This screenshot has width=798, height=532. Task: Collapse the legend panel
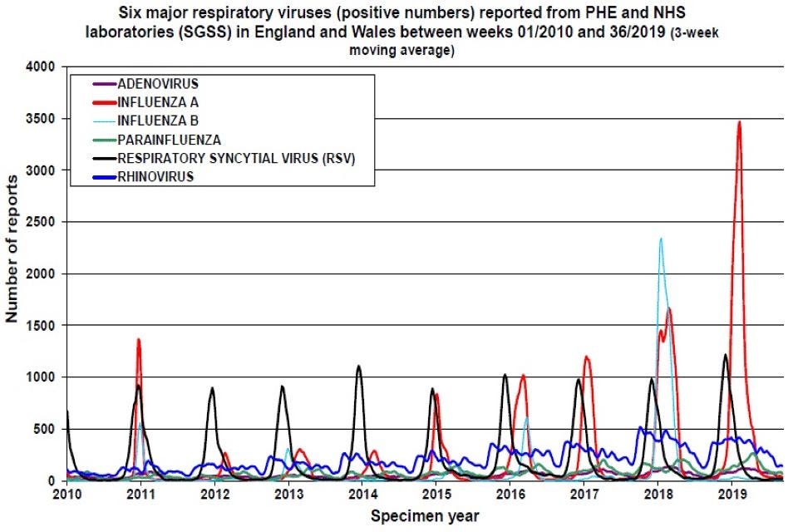pyautogui.click(x=225, y=129)
